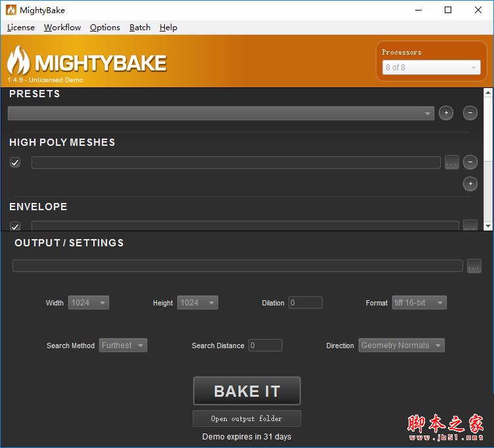Viewport: 494px width, 448px height.
Task: Click the vertical scrollbar thumb
Action: pos(488,129)
